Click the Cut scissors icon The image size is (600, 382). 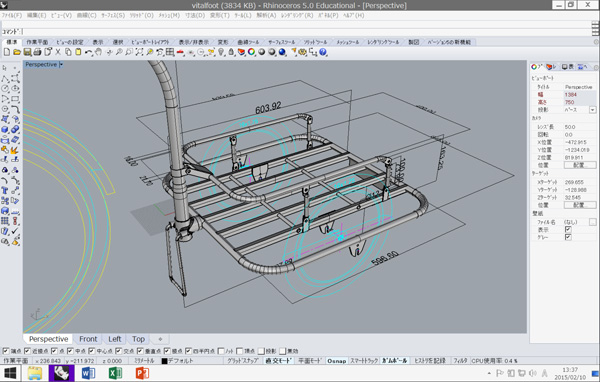coord(58,52)
